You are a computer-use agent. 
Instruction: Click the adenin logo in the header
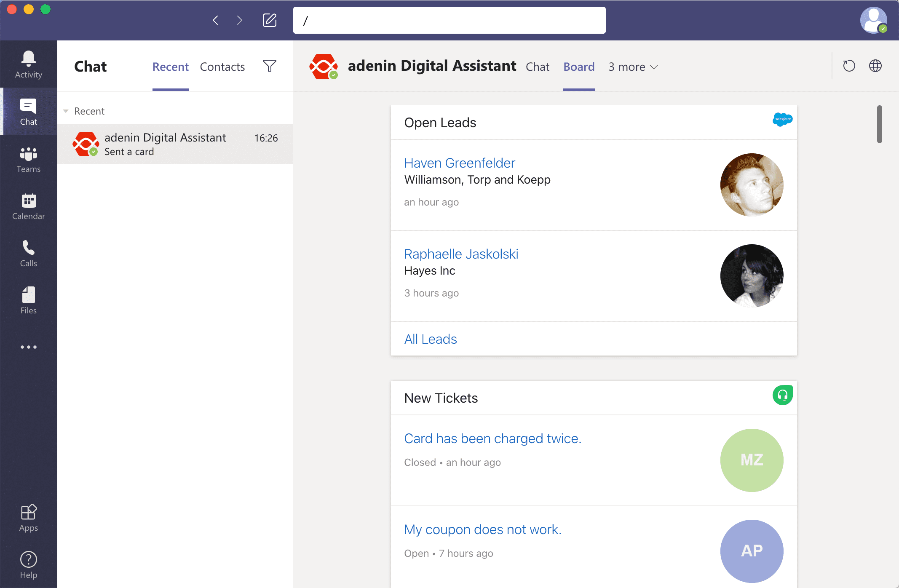[324, 66]
